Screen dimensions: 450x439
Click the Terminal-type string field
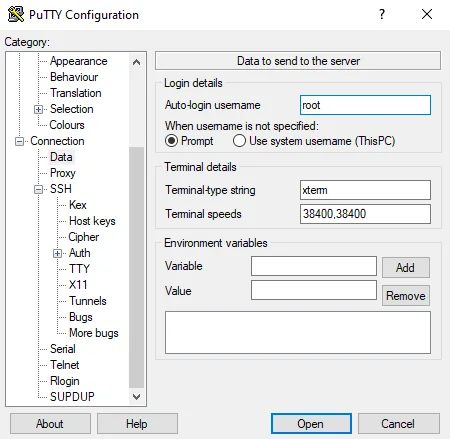coord(365,190)
